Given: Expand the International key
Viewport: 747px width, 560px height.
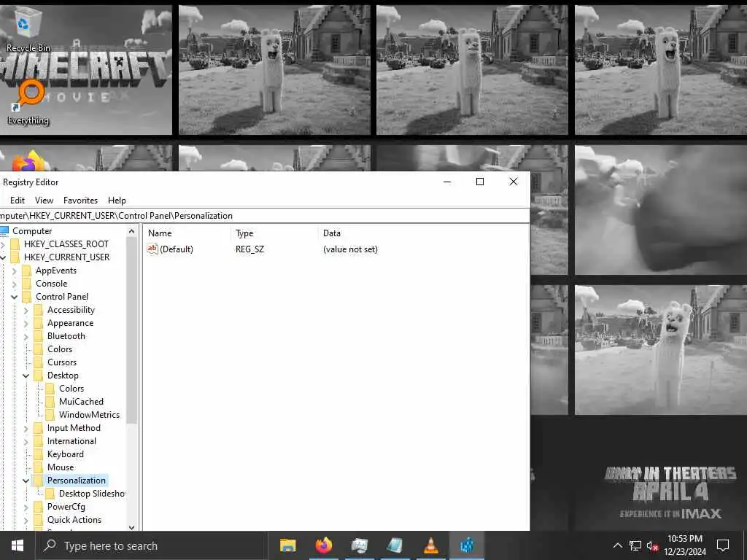Looking at the screenshot, I should coord(26,441).
